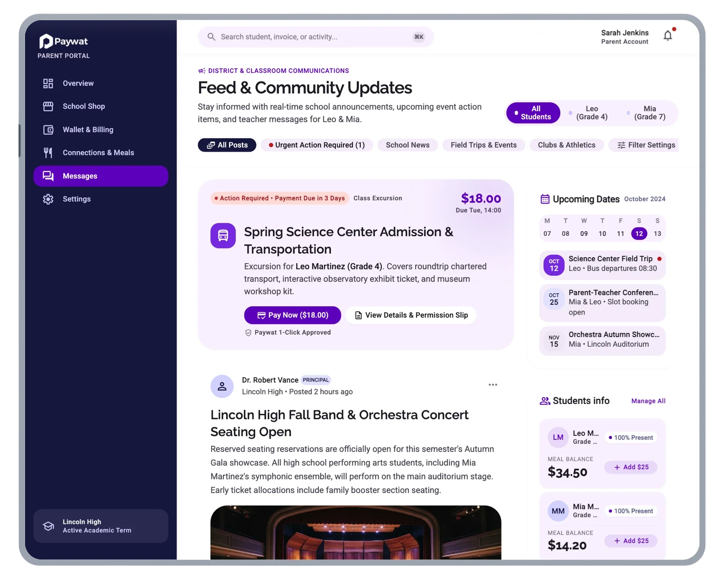Screen dimensions: 728x578
Task: Click the graduation cap icon by Lincoln High
Action: (49, 526)
